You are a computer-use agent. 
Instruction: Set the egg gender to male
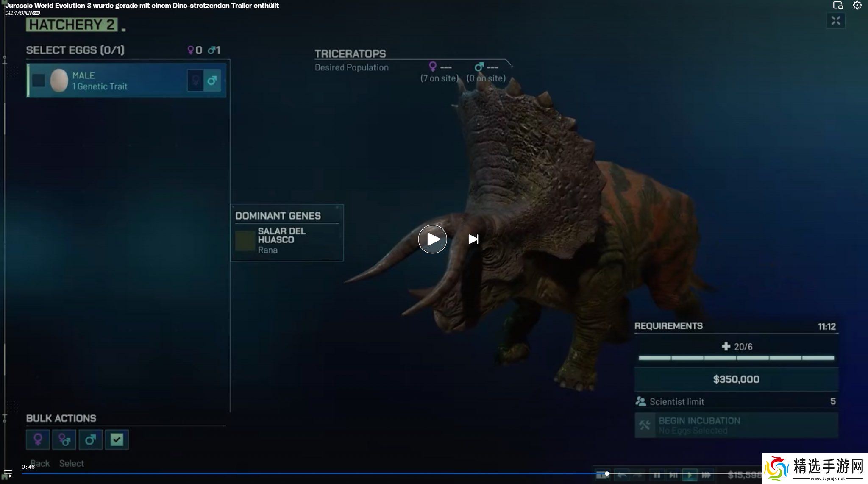click(x=212, y=80)
